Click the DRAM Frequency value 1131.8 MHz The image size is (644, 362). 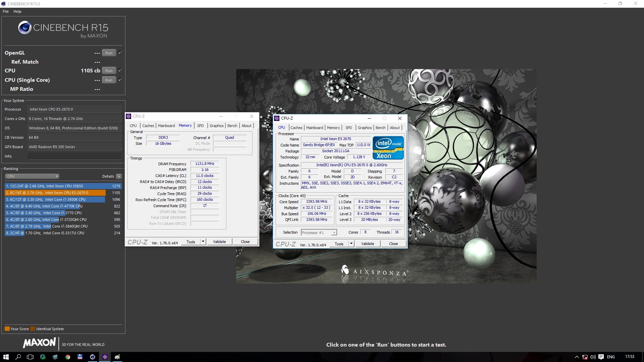(x=205, y=164)
